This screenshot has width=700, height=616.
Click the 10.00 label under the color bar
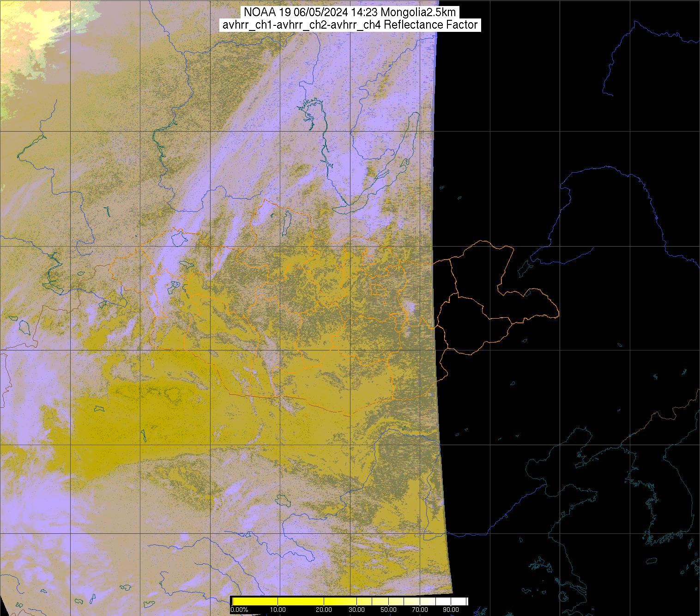[277, 610]
